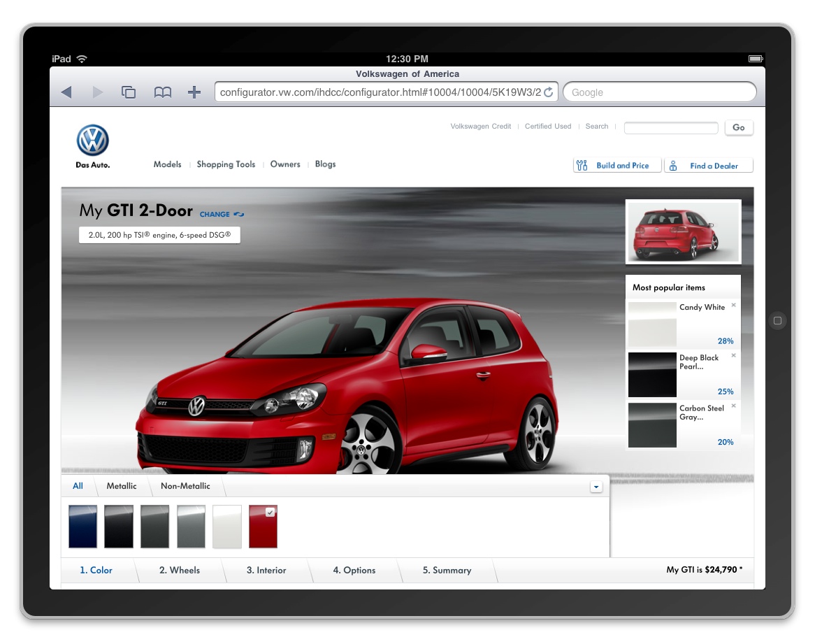Click the Das Auto. tagline text
Viewport: 815px width, 644px height.
(x=92, y=165)
